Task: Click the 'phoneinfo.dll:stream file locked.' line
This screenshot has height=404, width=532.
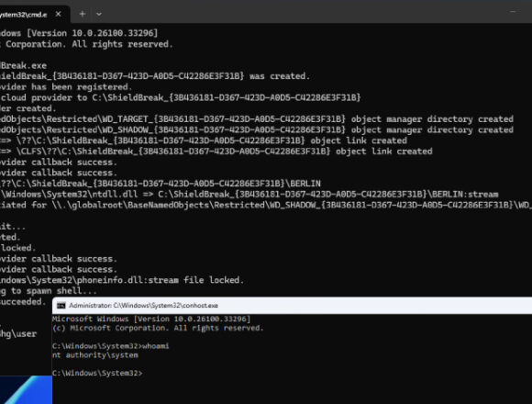Action: coord(121,280)
